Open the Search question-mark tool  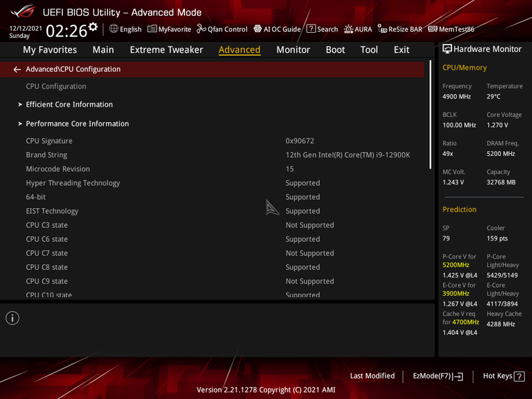pos(322,29)
